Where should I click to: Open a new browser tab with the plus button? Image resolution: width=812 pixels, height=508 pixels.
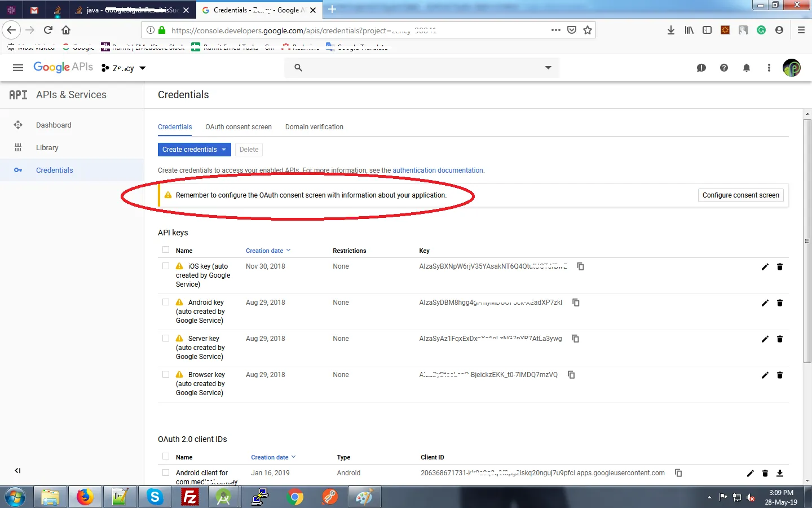click(x=332, y=10)
